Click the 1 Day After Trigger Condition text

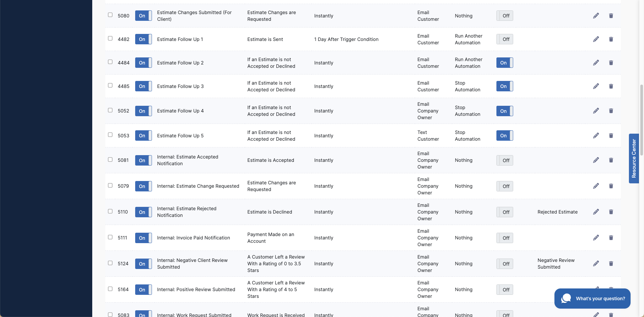pyautogui.click(x=346, y=39)
